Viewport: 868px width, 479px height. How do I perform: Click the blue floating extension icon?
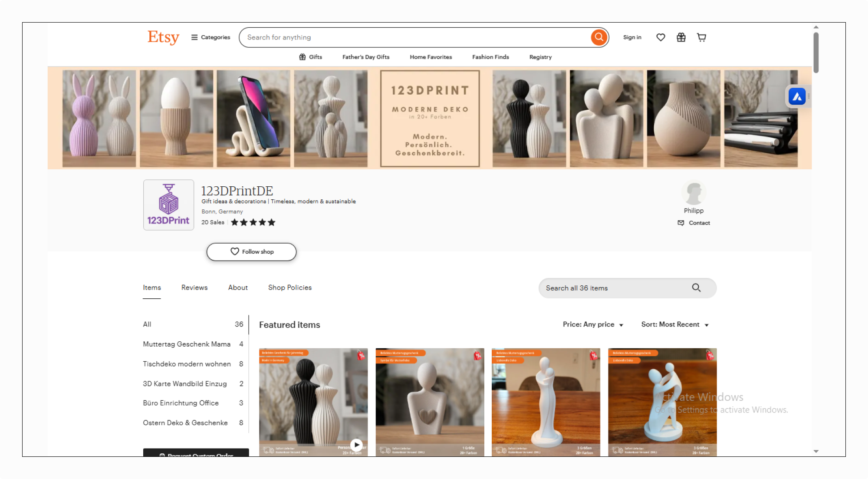pyautogui.click(x=797, y=96)
